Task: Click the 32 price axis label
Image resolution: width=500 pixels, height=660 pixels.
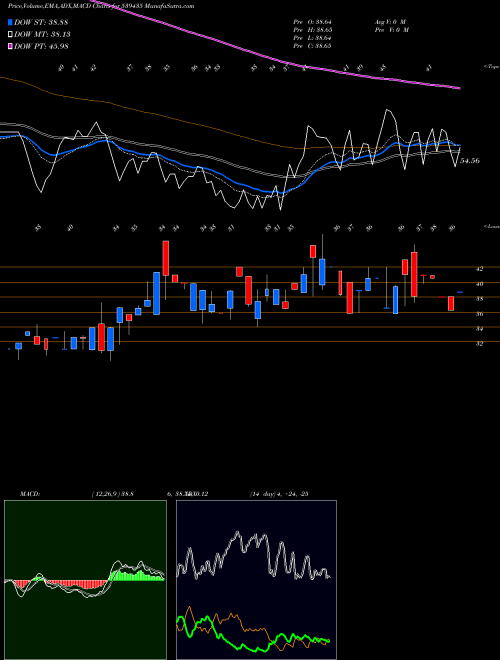Action: point(479,344)
